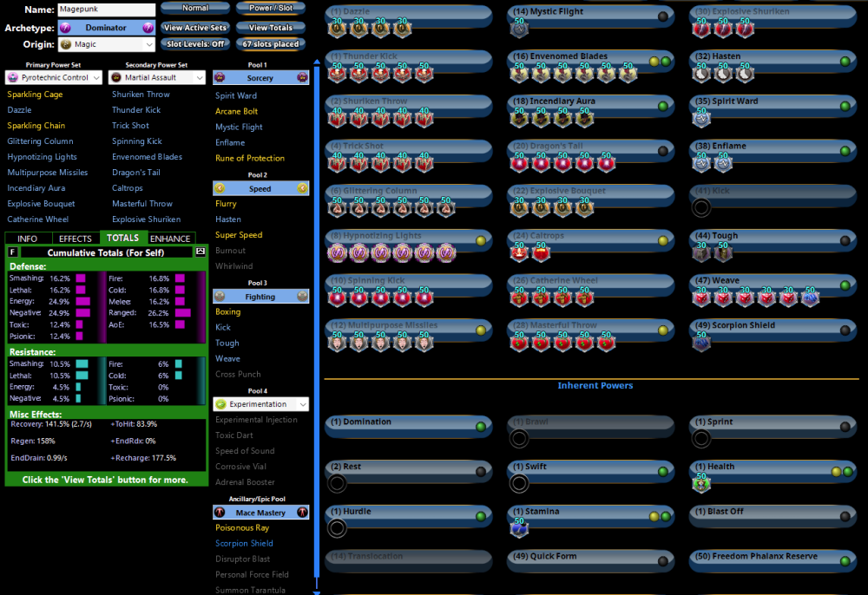Turn off the Incendiary Aura toggle
Screen dimensions: 868x595
tap(663, 106)
